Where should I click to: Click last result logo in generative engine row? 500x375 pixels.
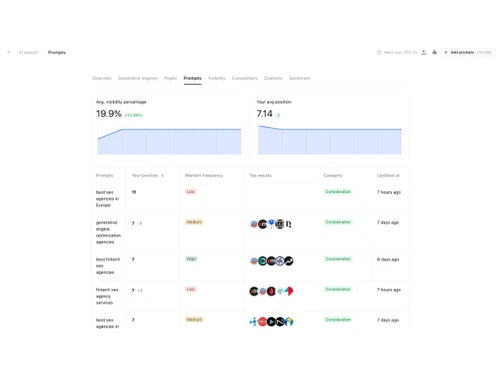pos(288,224)
